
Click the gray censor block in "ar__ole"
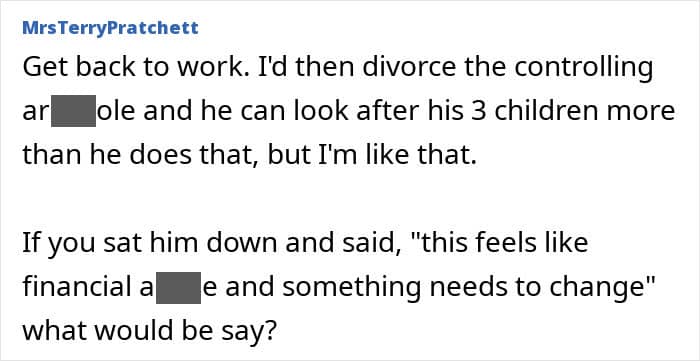point(73,111)
